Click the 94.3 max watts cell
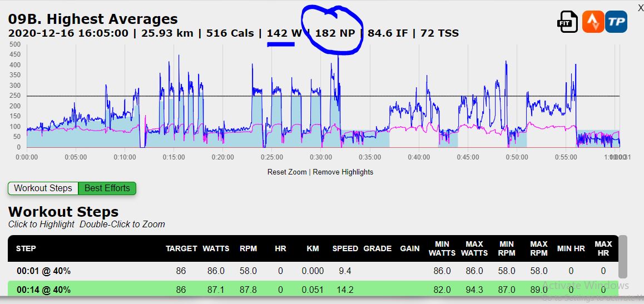644x304 pixels. pyautogui.click(x=474, y=290)
